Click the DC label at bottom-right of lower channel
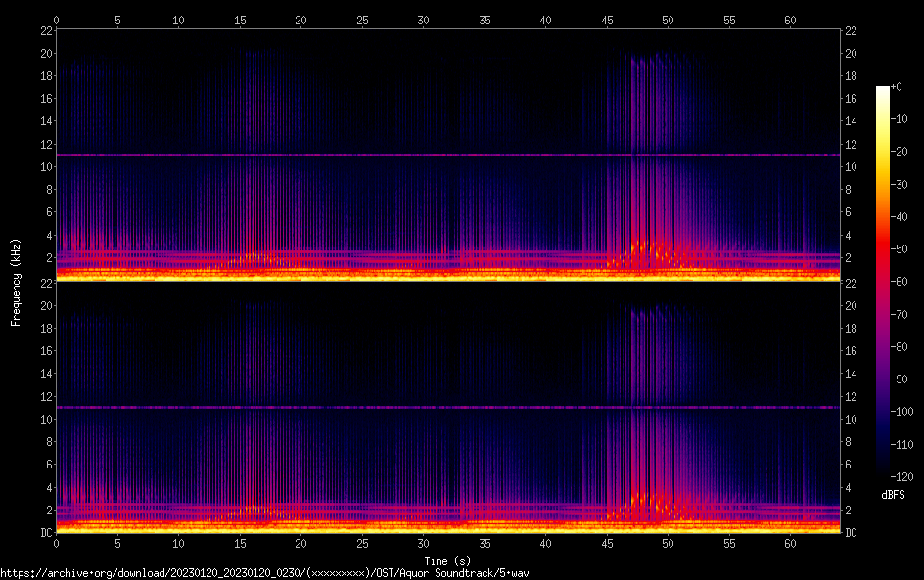 click(851, 533)
